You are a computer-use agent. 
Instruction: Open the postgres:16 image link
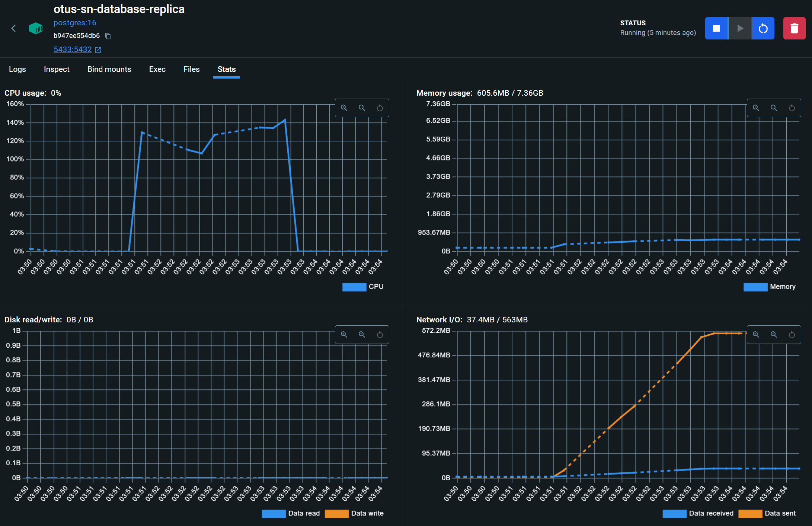(75, 23)
